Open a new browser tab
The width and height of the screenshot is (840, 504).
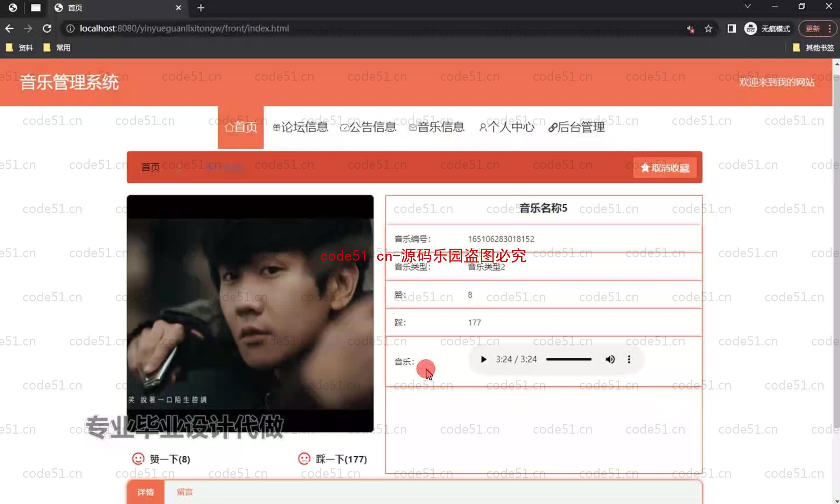201,8
